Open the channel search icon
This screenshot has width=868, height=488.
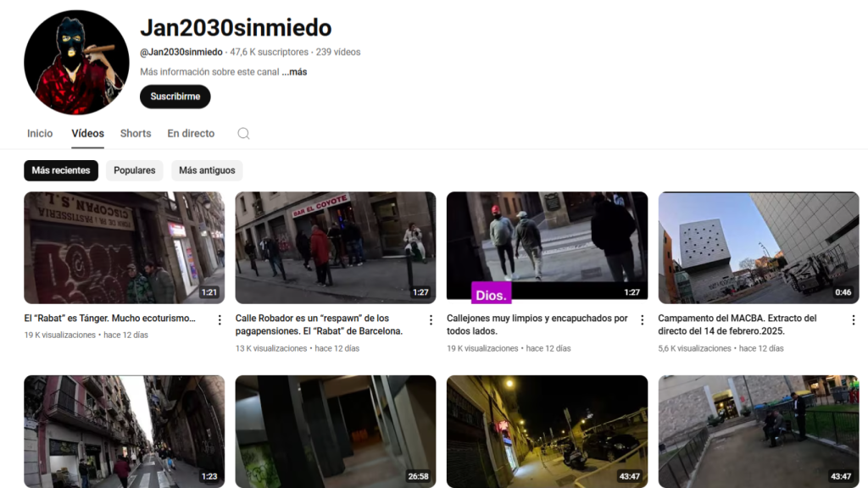[243, 133]
